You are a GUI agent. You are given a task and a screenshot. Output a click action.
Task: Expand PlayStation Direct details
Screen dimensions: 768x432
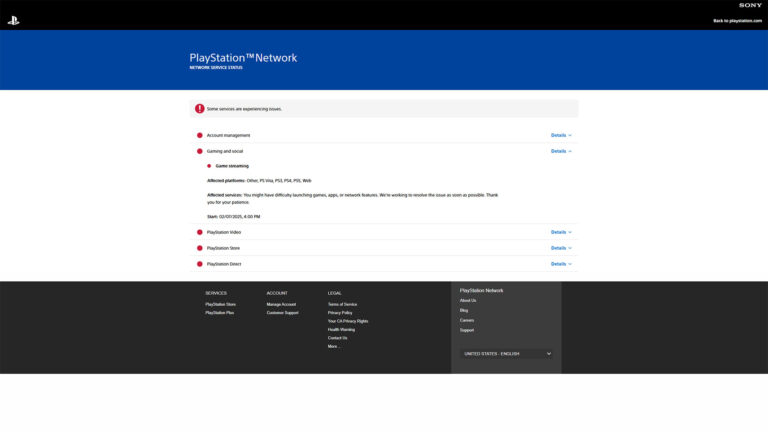pos(561,264)
